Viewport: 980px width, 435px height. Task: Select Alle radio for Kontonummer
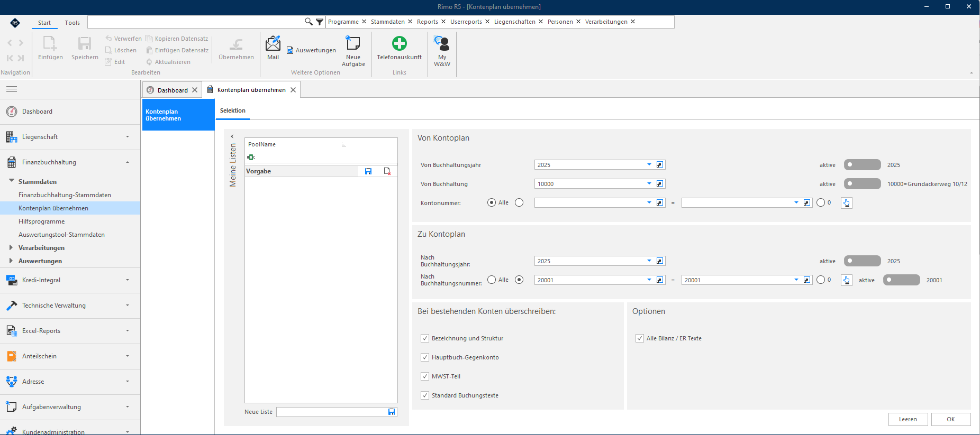(492, 202)
